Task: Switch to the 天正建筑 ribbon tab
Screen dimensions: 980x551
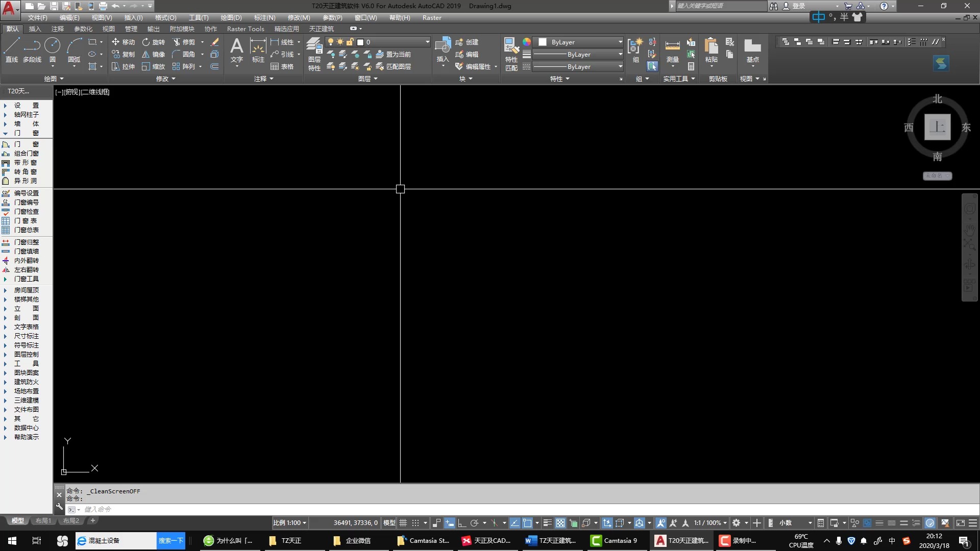Action: click(321, 29)
